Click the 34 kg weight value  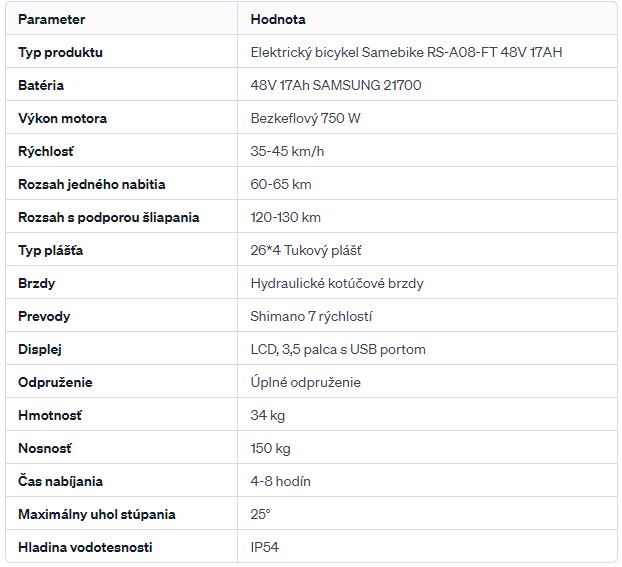(x=268, y=415)
